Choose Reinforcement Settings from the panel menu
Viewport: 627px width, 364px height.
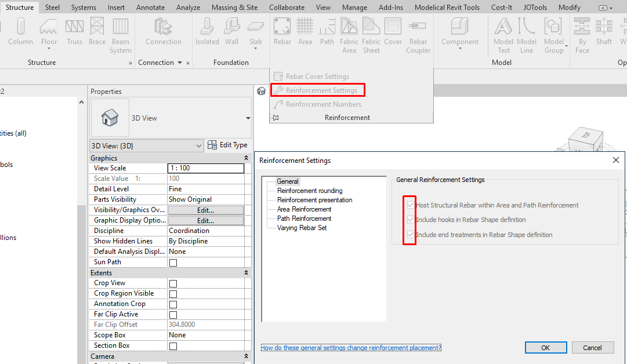coord(317,90)
